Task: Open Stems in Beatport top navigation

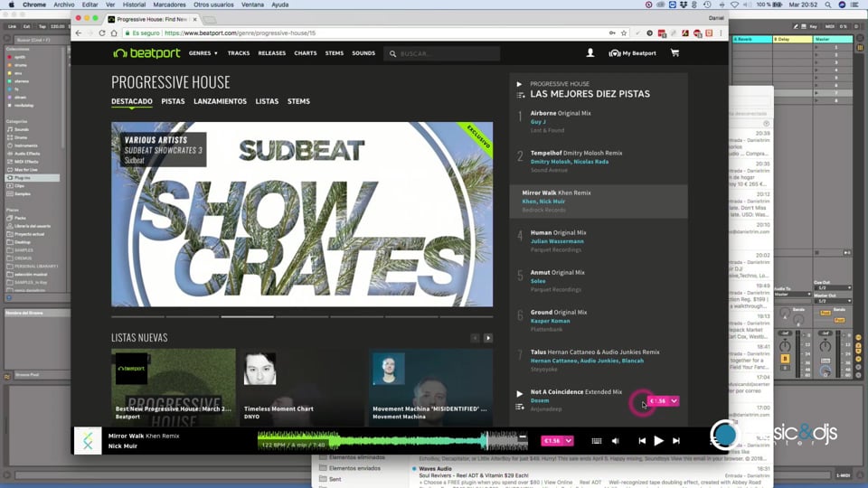Action: (x=335, y=53)
